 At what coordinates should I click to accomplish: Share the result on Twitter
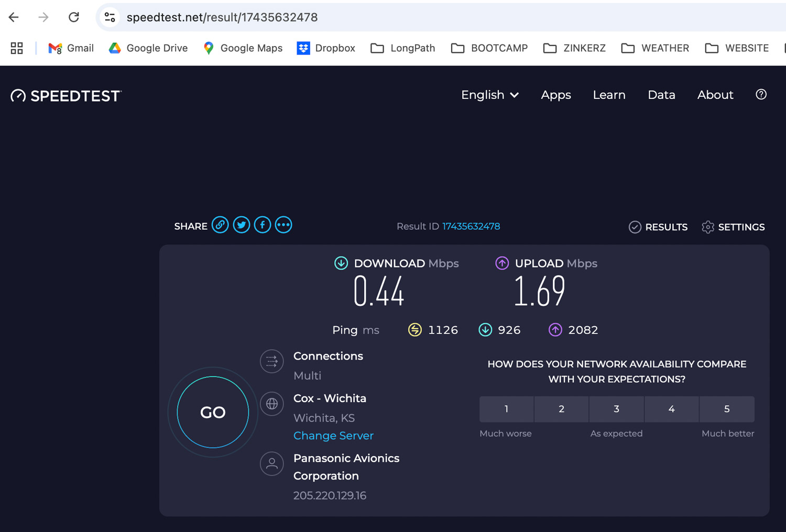click(241, 225)
